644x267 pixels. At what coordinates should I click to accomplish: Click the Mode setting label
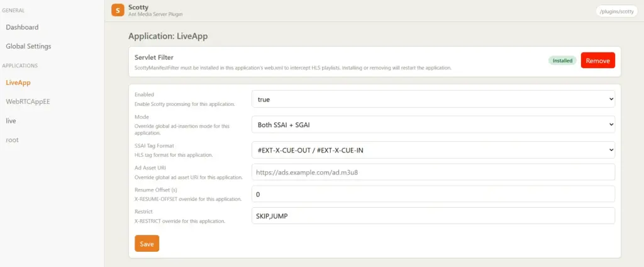pyautogui.click(x=142, y=117)
